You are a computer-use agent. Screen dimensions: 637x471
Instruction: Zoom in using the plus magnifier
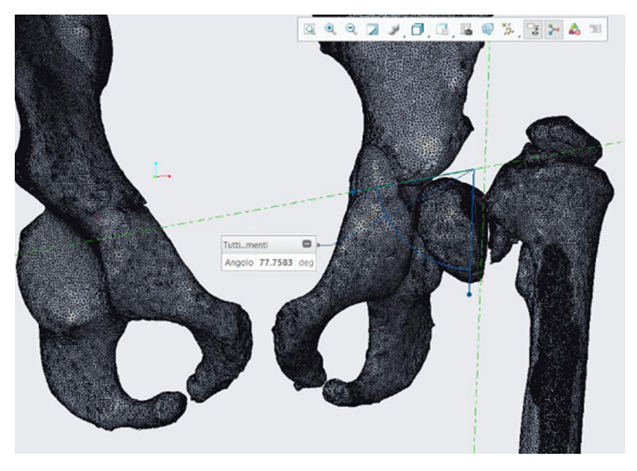[330, 30]
